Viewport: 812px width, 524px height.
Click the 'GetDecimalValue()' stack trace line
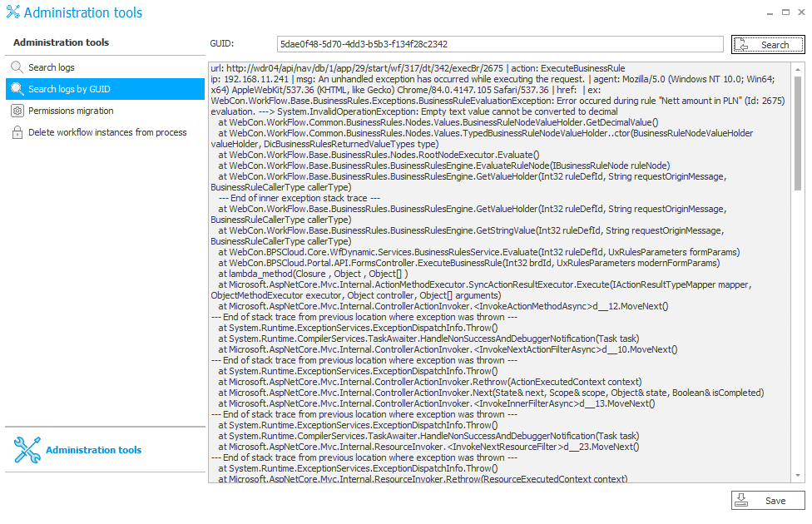438,123
